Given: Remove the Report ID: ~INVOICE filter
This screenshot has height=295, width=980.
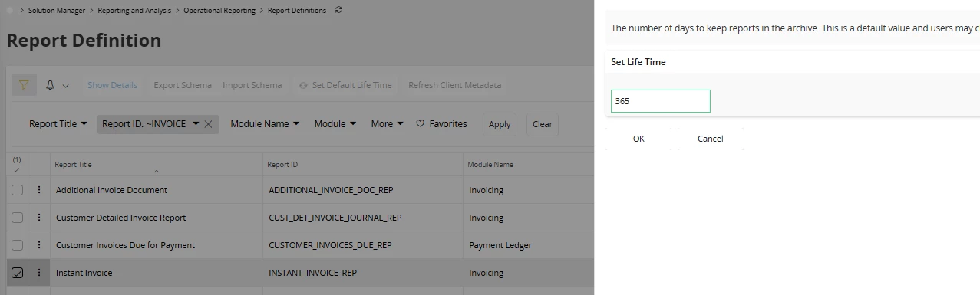Looking at the screenshot, I should [208, 124].
